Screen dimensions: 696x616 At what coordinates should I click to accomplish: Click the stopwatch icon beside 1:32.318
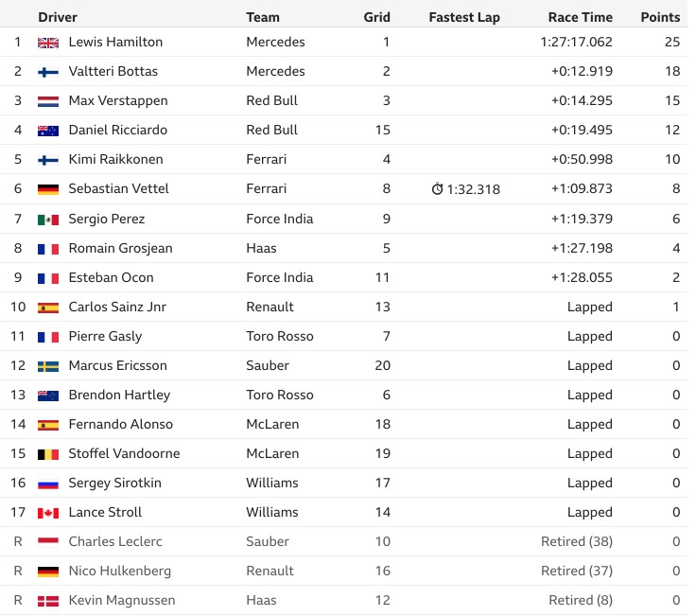(437, 189)
